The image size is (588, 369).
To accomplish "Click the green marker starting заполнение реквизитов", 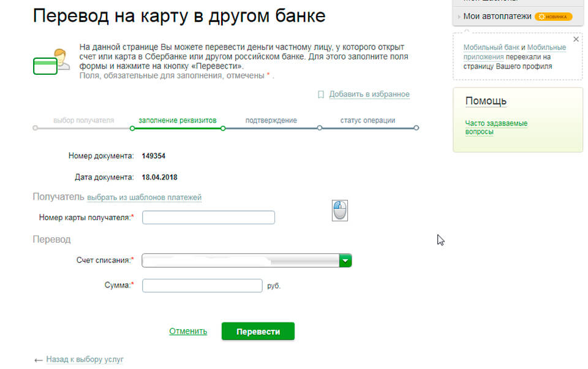I will click(x=132, y=128).
